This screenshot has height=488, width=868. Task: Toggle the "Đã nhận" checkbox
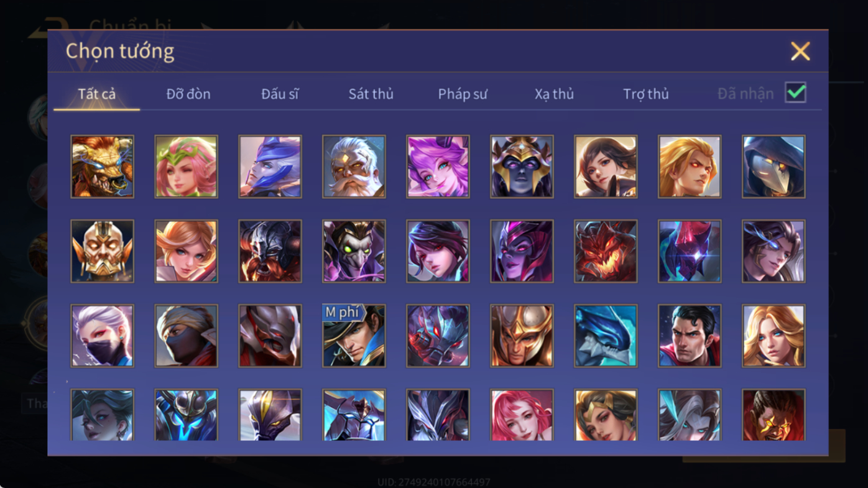click(x=795, y=93)
